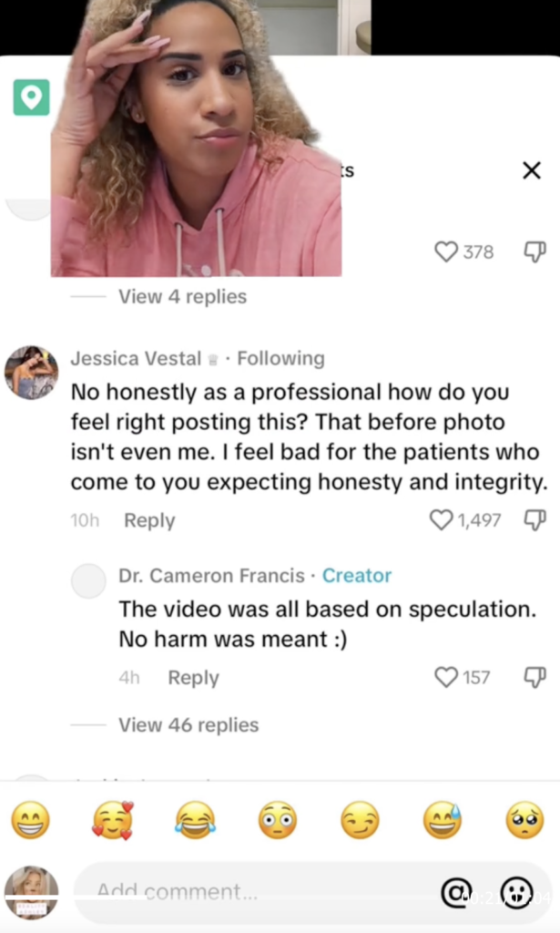Screen dimensions: 560x933
Task: Select the smiling face with hearts emoji
Action: coord(113,822)
